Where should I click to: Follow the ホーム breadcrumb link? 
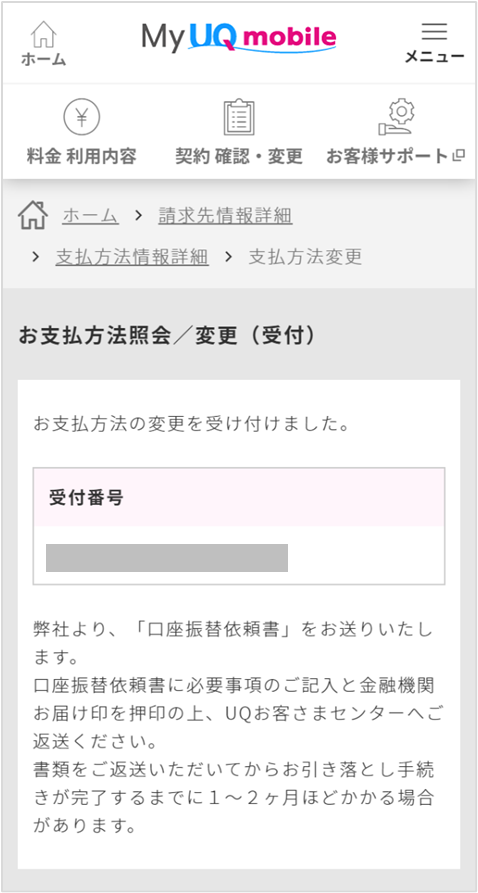click(90, 216)
